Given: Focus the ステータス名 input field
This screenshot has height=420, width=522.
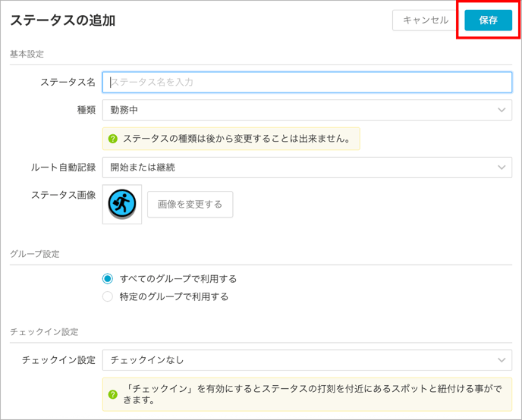Looking at the screenshot, I should coord(307,82).
